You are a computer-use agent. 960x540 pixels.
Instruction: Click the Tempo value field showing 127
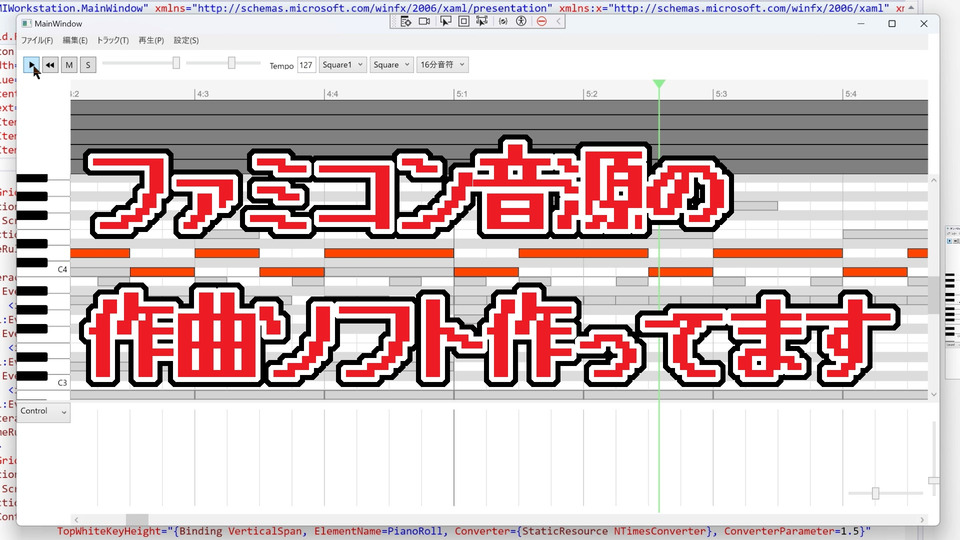pos(306,65)
